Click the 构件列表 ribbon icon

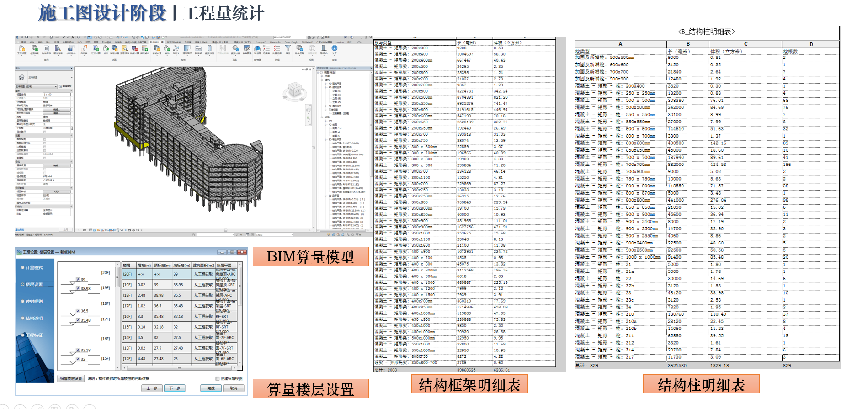coord(47,50)
